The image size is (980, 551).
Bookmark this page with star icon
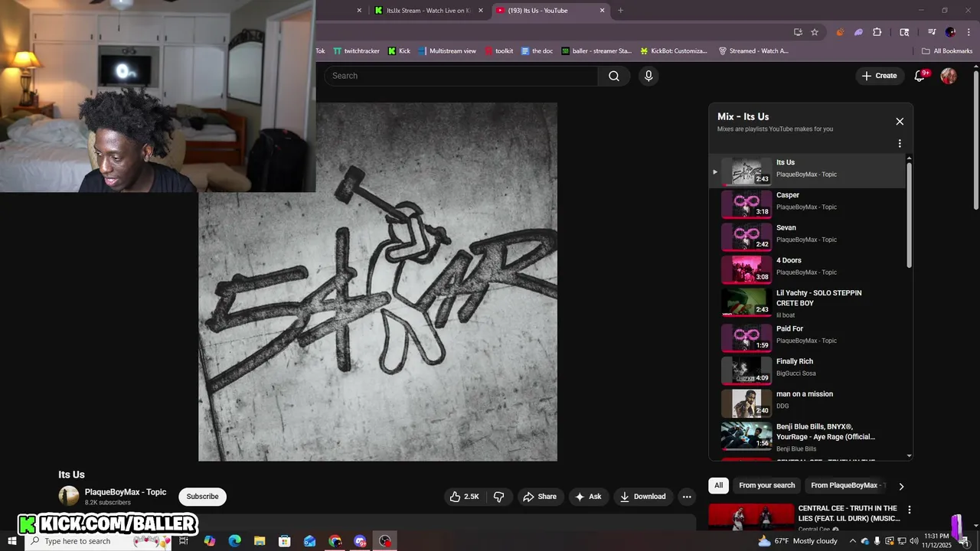click(815, 32)
